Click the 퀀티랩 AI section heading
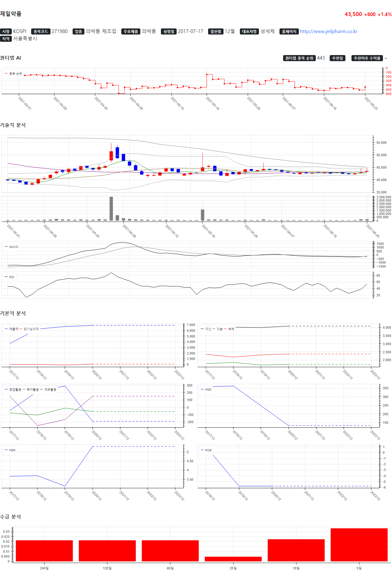The image size is (392, 573). pyautogui.click(x=11, y=58)
